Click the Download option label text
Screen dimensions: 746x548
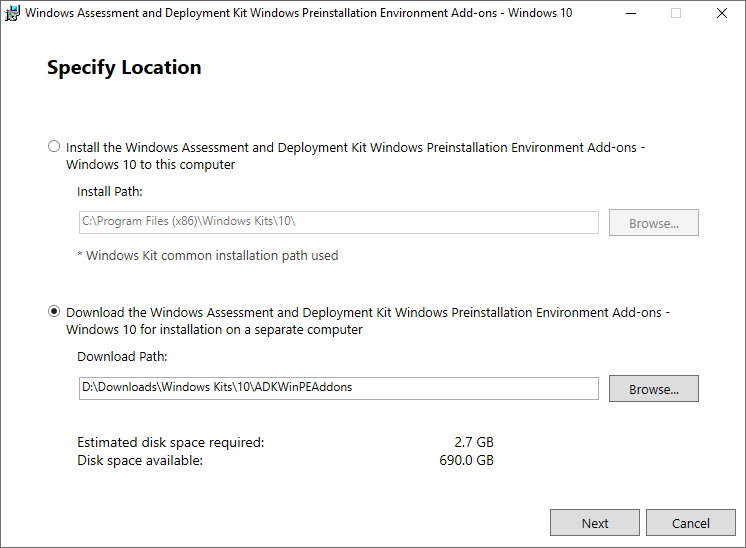point(368,321)
